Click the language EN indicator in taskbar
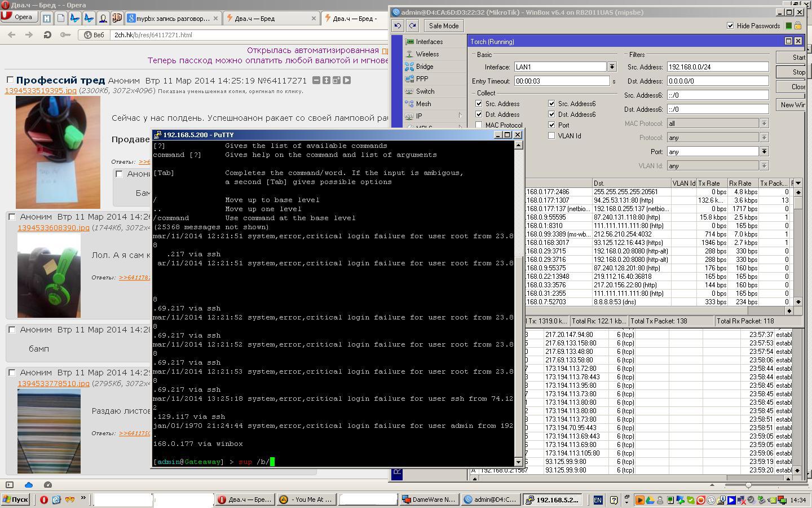This screenshot has height=508, width=812. 598,500
